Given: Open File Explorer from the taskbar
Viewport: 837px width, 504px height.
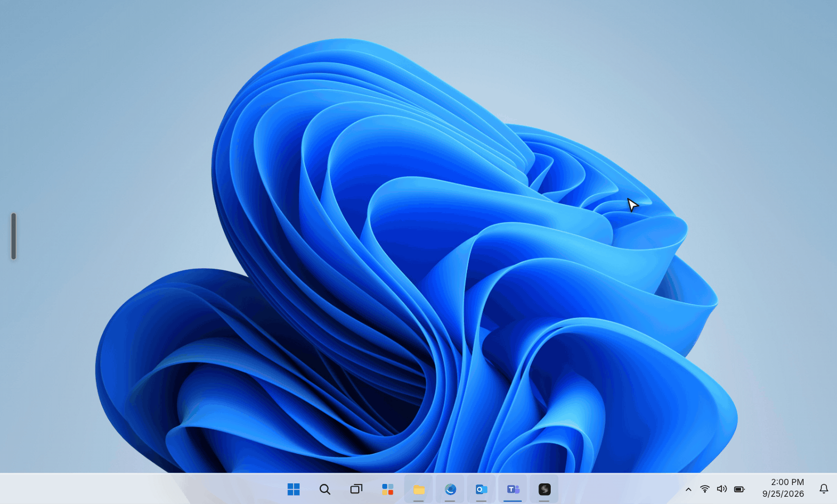Looking at the screenshot, I should click(419, 489).
